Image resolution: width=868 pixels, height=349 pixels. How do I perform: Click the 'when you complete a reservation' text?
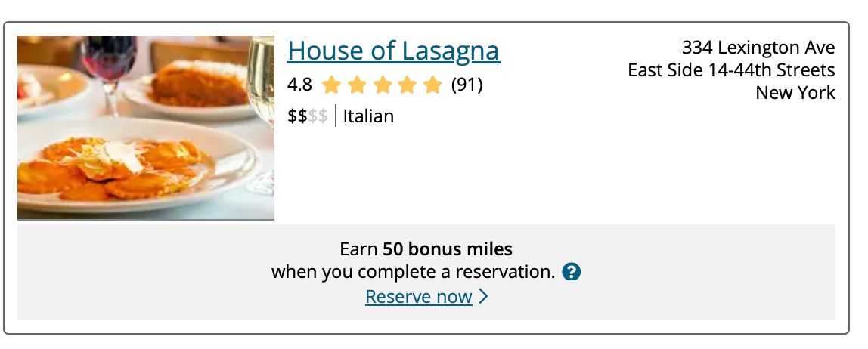(x=414, y=271)
